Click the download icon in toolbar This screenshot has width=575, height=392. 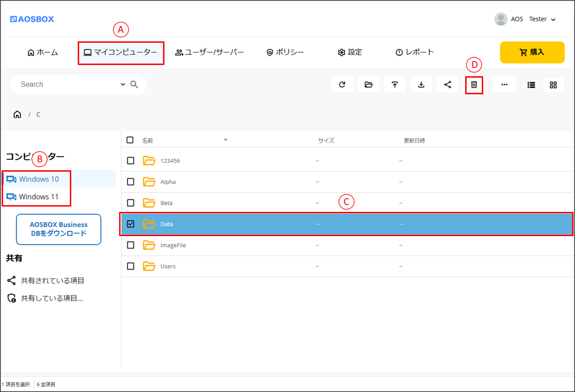[421, 84]
